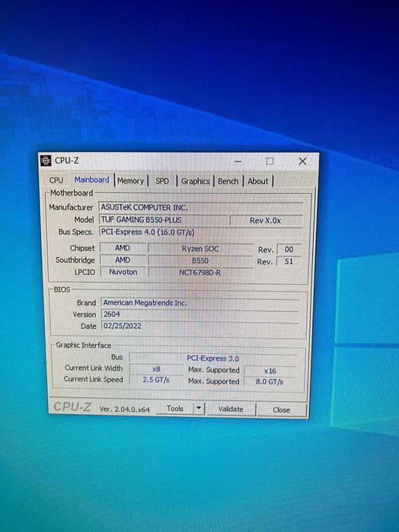Click the BIOS date 02/25/2022 value
Image resolution: width=399 pixels, height=532 pixels.
tap(200, 326)
